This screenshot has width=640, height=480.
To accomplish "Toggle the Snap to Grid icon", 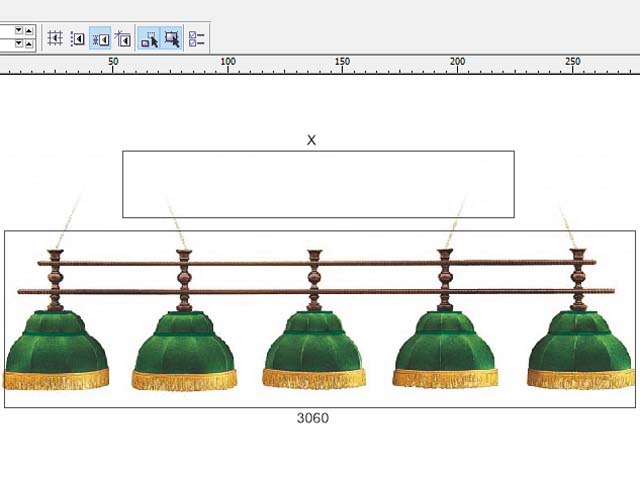I will point(55,38).
